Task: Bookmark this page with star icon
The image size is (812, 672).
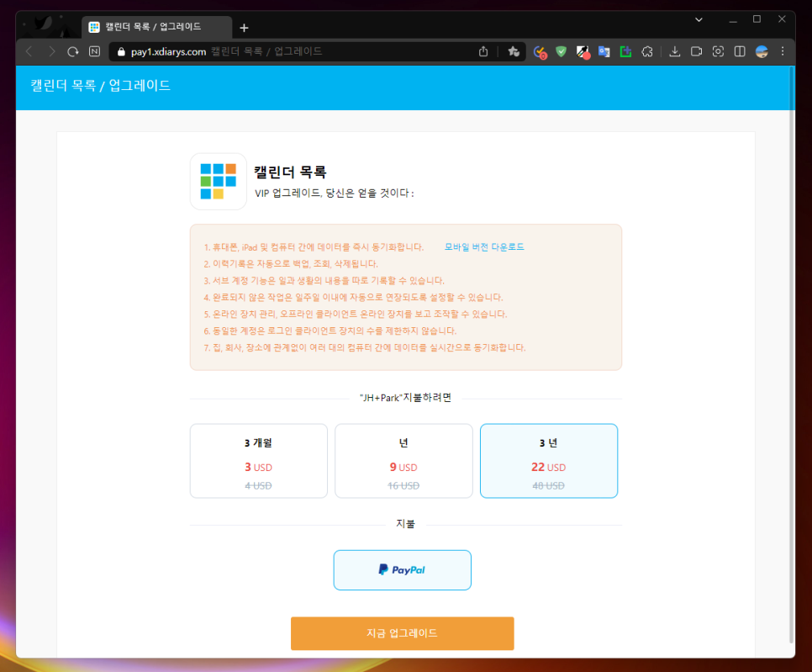Action: [514, 51]
